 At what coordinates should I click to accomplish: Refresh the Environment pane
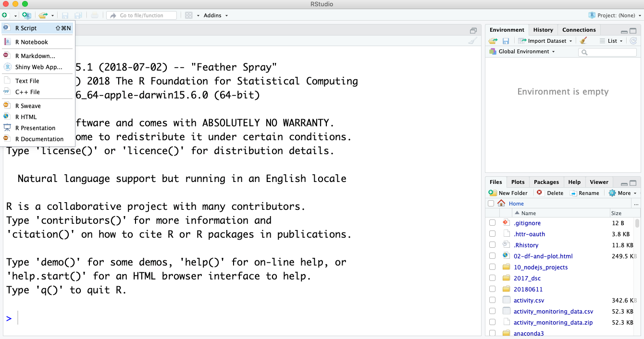633,41
